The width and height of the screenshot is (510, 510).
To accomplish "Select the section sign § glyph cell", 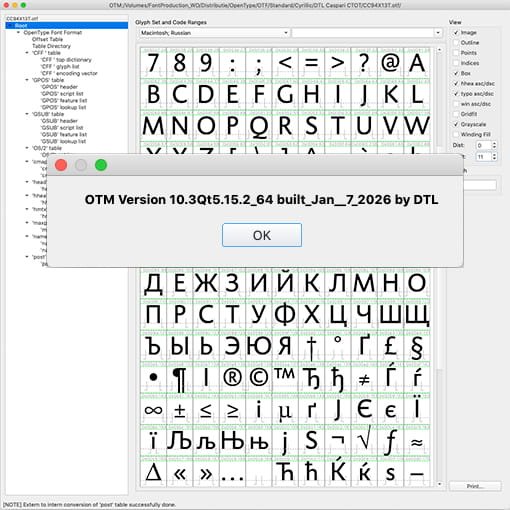I will [417, 346].
